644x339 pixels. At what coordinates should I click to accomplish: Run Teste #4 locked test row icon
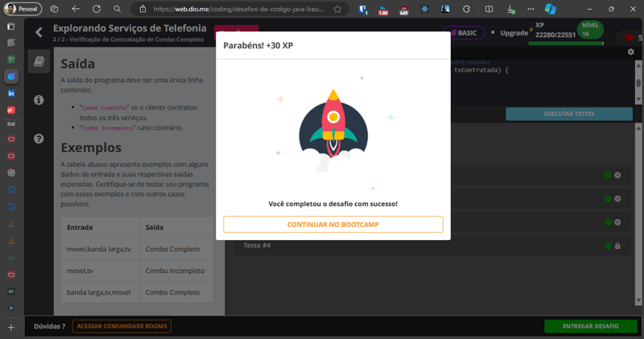(617, 246)
